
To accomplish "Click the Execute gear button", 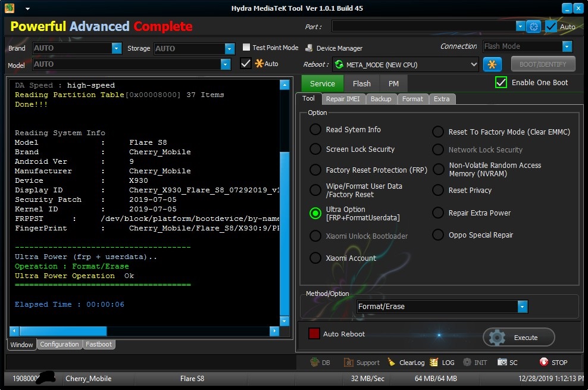I will point(518,337).
